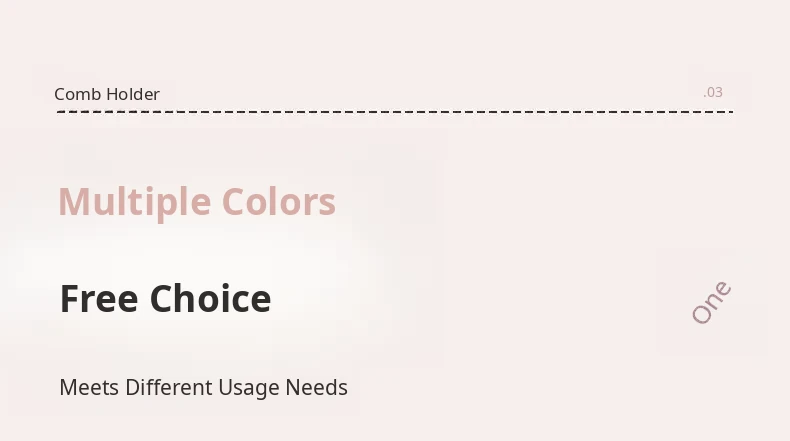Click the dashed divider line's center

pyautogui.click(x=395, y=111)
